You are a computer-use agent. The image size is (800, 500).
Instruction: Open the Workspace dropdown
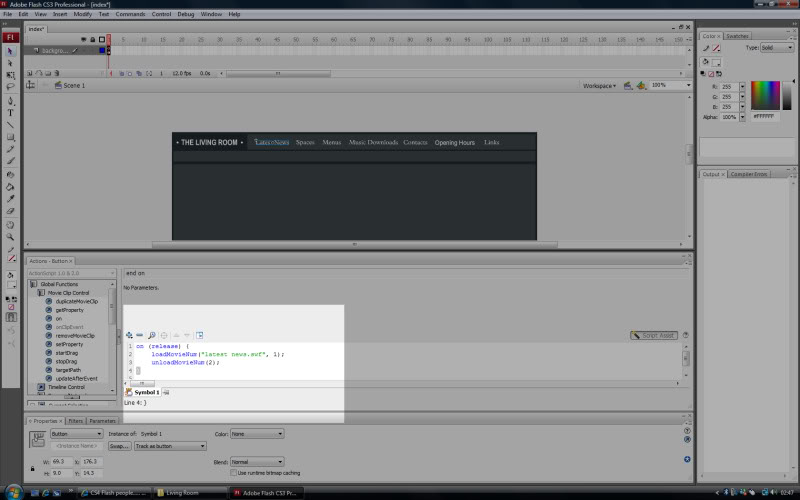click(599, 86)
